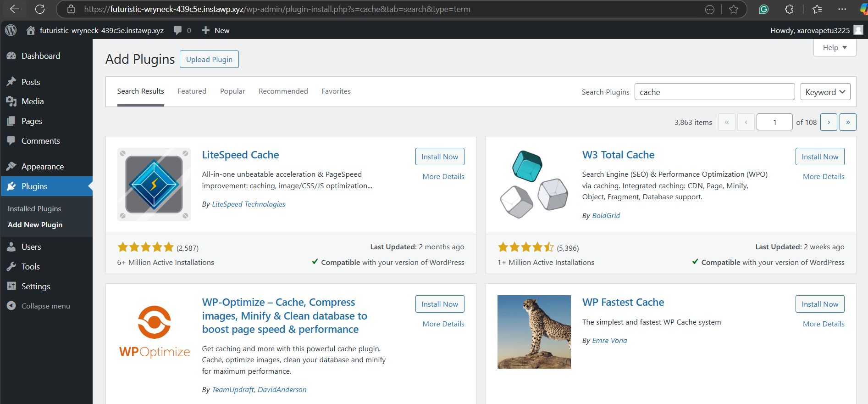Open Installed Plugins submenu item
Image resolution: width=868 pixels, height=404 pixels.
pos(34,208)
